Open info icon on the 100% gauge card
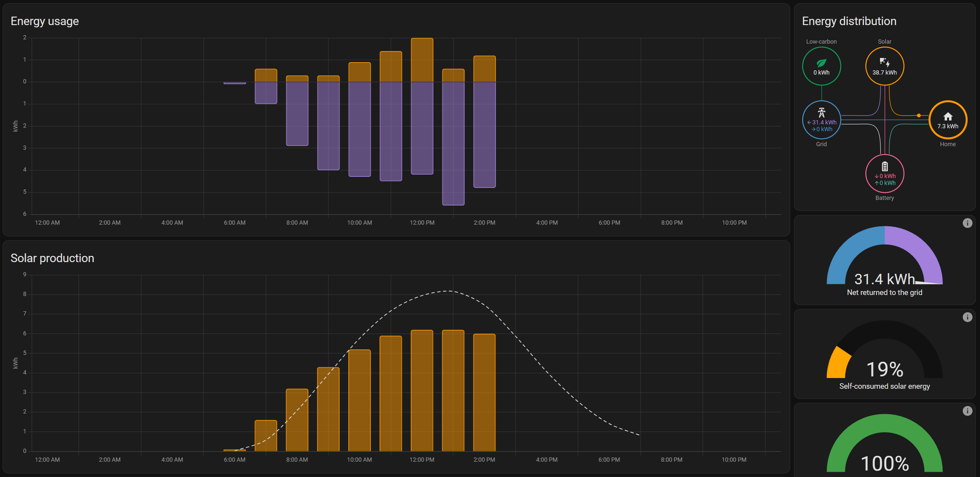 [x=967, y=411]
